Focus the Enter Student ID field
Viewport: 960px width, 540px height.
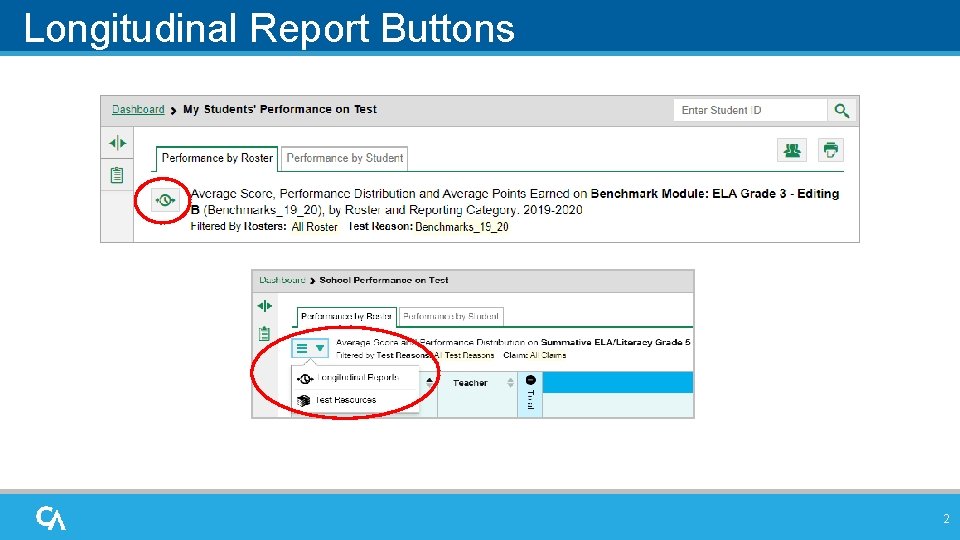pos(750,110)
